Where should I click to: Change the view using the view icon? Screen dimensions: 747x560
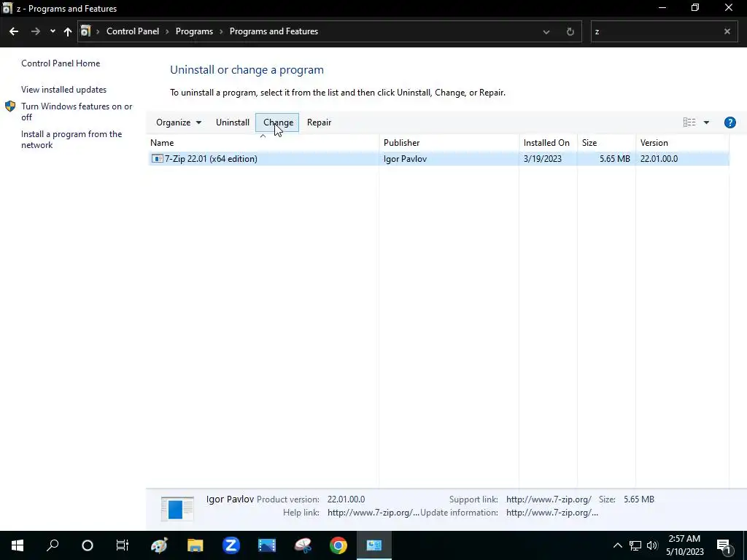click(x=689, y=122)
